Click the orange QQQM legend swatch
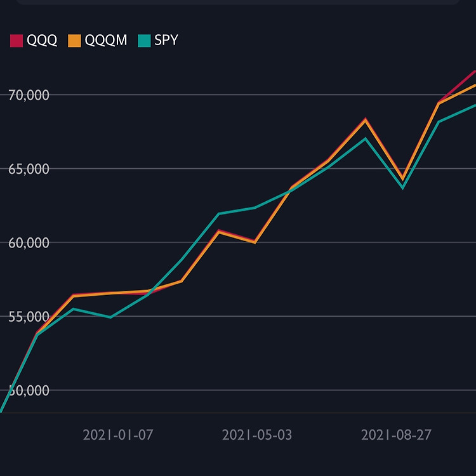The image size is (476, 476). (x=74, y=41)
